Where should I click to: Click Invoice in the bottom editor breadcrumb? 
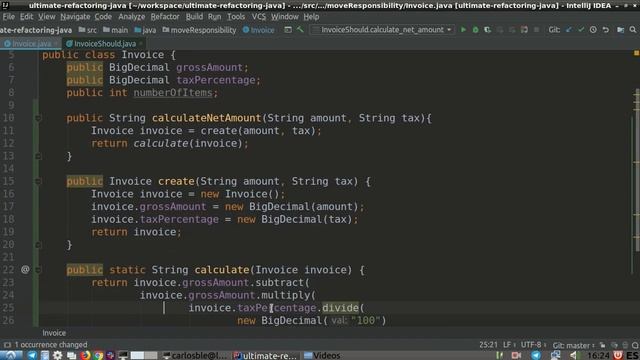pos(54,333)
